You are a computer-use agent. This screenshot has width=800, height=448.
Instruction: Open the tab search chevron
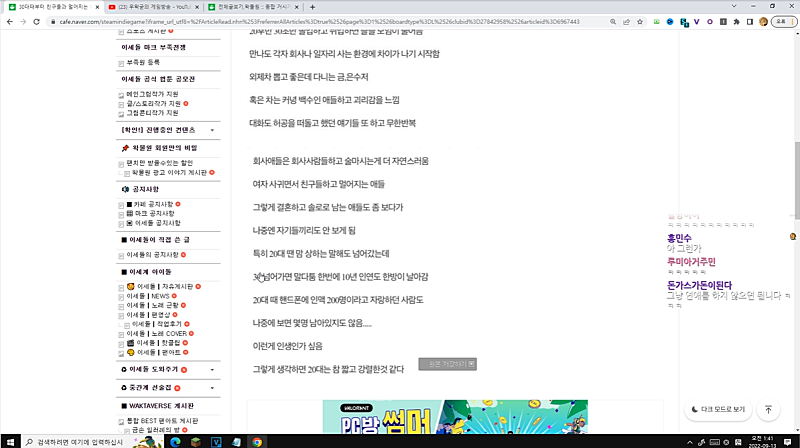pos(734,6)
